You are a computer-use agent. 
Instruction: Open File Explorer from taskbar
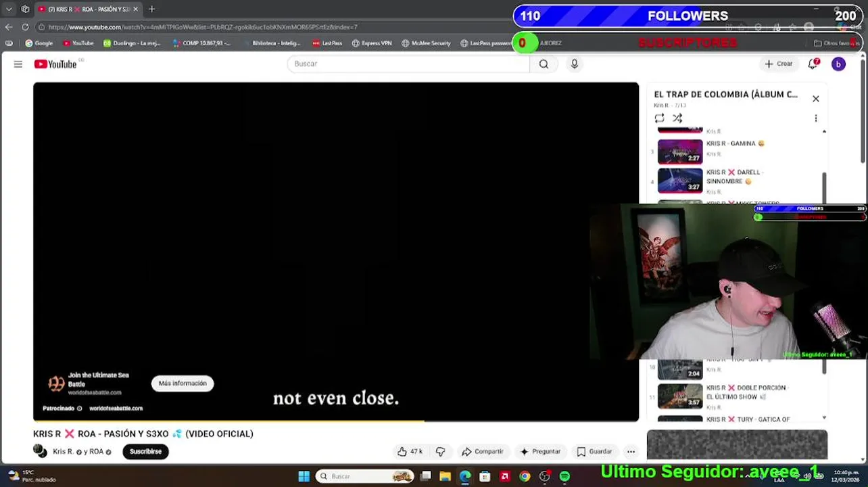(445, 476)
